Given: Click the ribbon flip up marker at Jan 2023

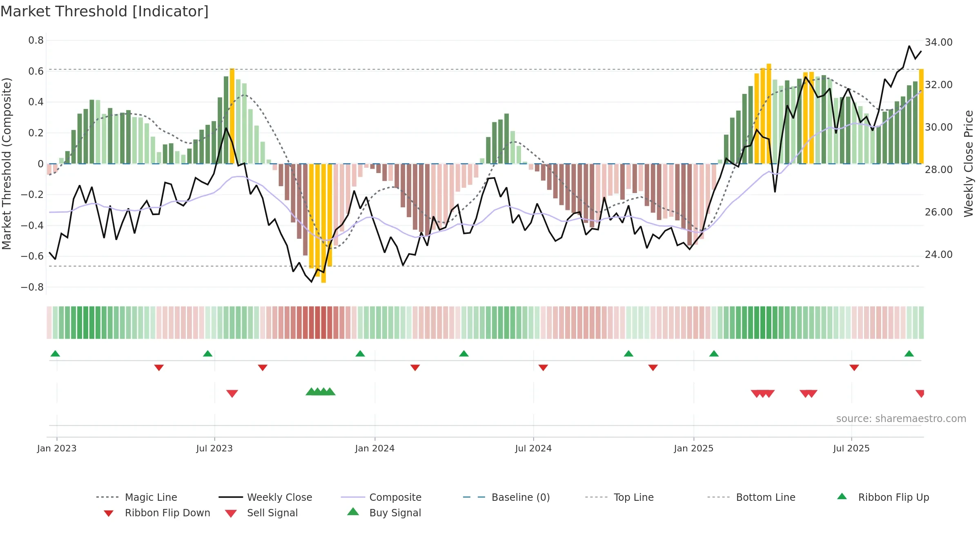Looking at the screenshot, I should pos(55,353).
